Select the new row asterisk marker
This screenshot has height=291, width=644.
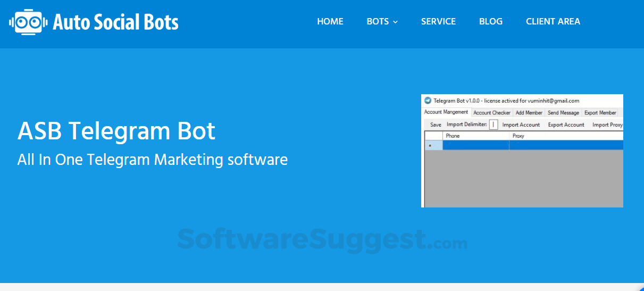[433, 145]
